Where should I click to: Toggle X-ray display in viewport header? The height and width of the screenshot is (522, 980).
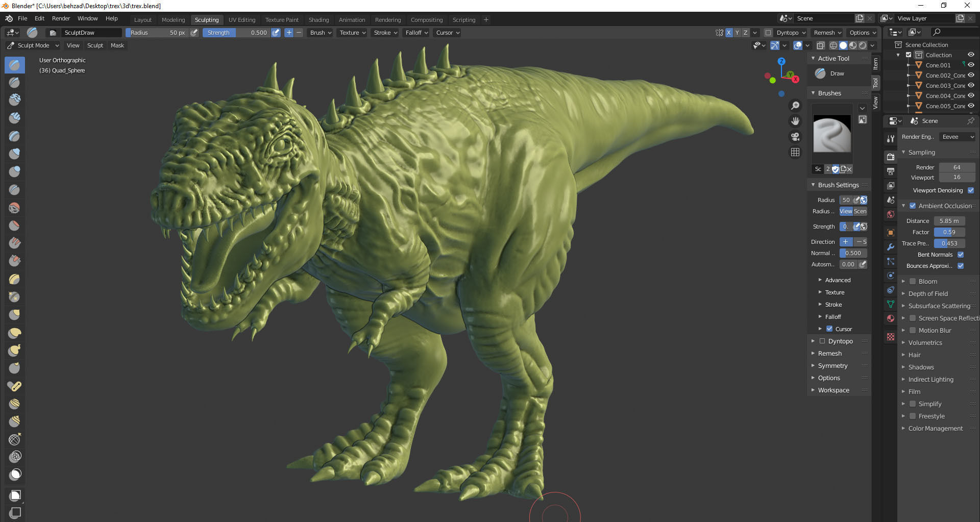[820, 45]
